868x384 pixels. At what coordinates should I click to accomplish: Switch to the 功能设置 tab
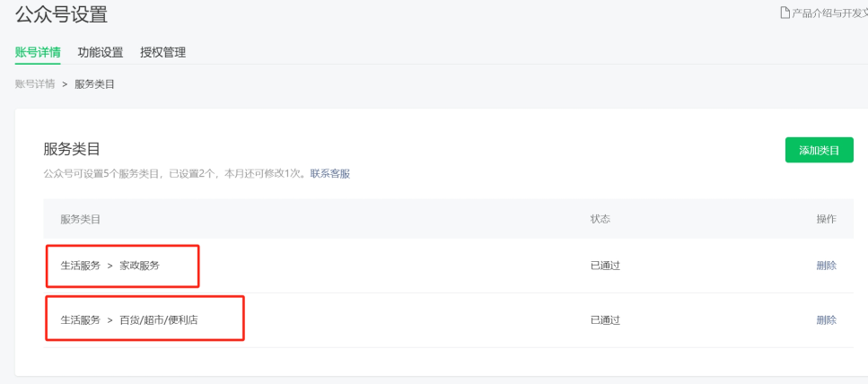pos(101,53)
